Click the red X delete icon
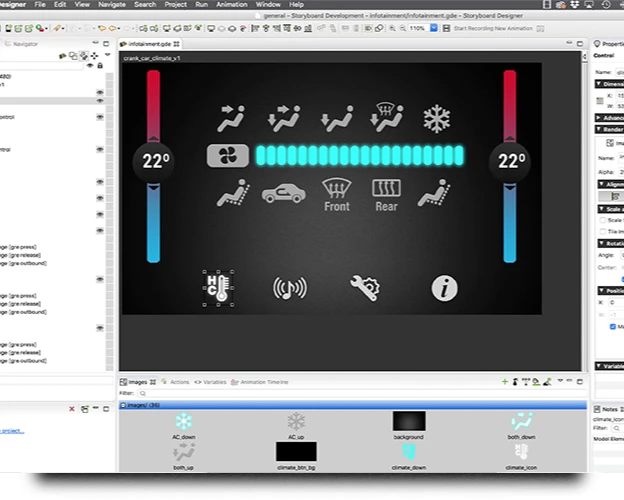The image size is (624, 500). tap(72, 409)
